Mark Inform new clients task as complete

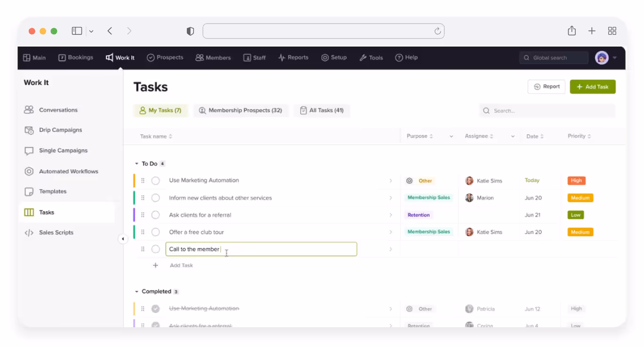(x=156, y=198)
